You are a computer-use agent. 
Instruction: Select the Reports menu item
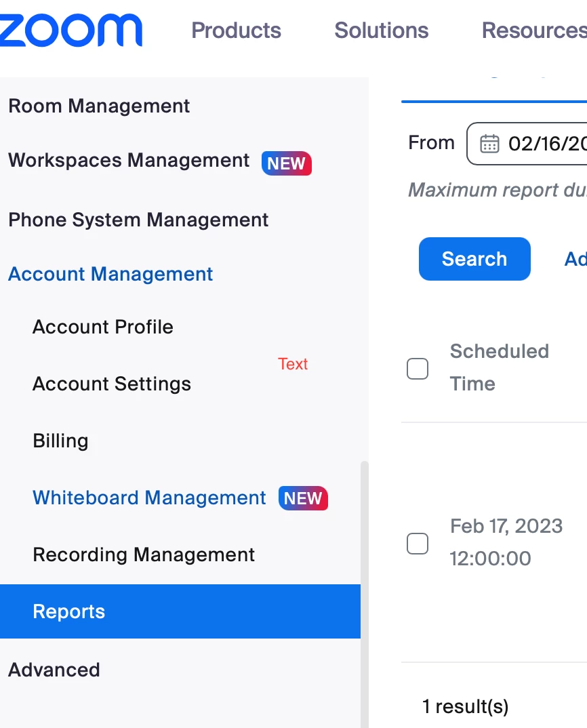tap(180, 611)
